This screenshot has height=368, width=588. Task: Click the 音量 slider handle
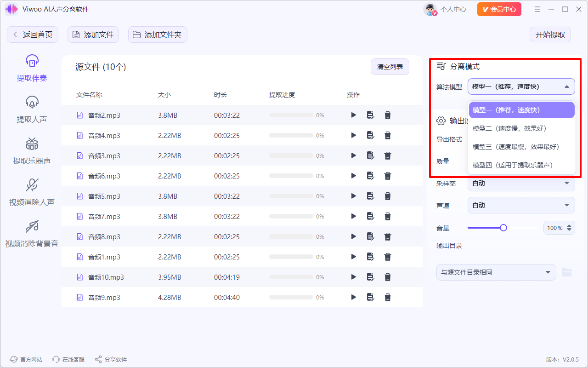pyautogui.click(x=503, y=228)
